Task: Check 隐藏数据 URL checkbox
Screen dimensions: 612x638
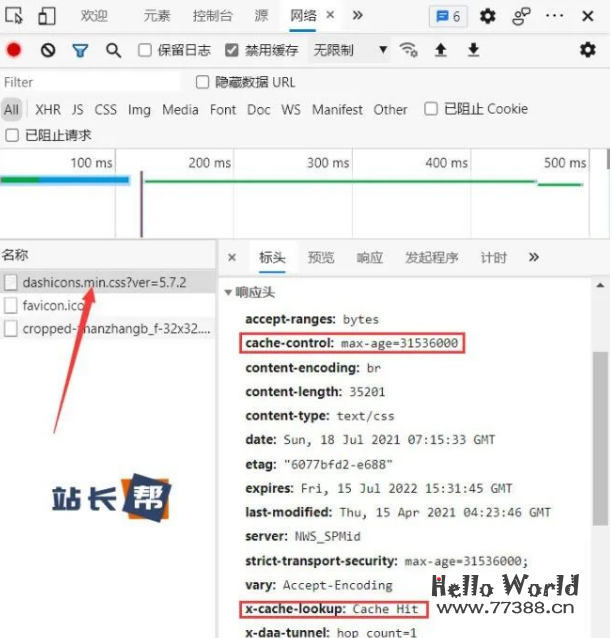Action: pos(202,82)
